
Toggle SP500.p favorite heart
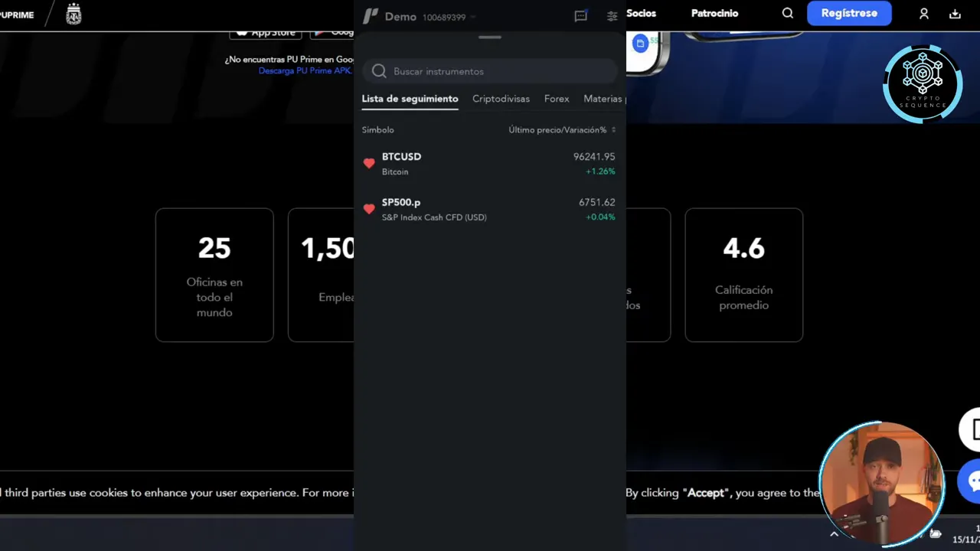click(369, 209)
